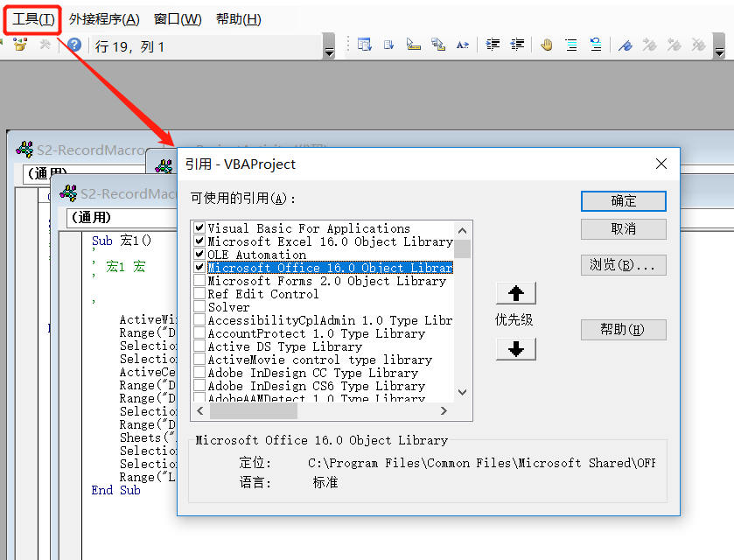This screenshot has height=560, width=734.
Task: Click module icon of rear S2-RecordMacro window
Action: [24, 150]
